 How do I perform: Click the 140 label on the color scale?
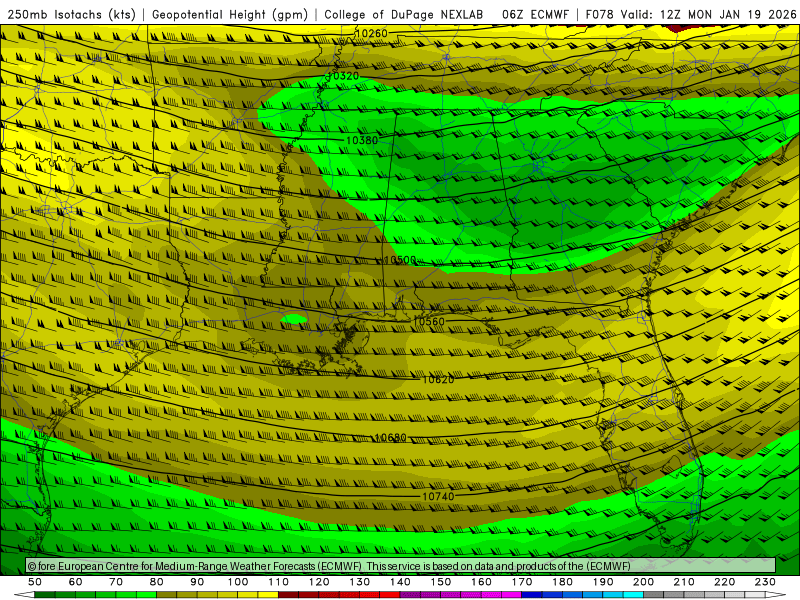click(x=400, y=582)
